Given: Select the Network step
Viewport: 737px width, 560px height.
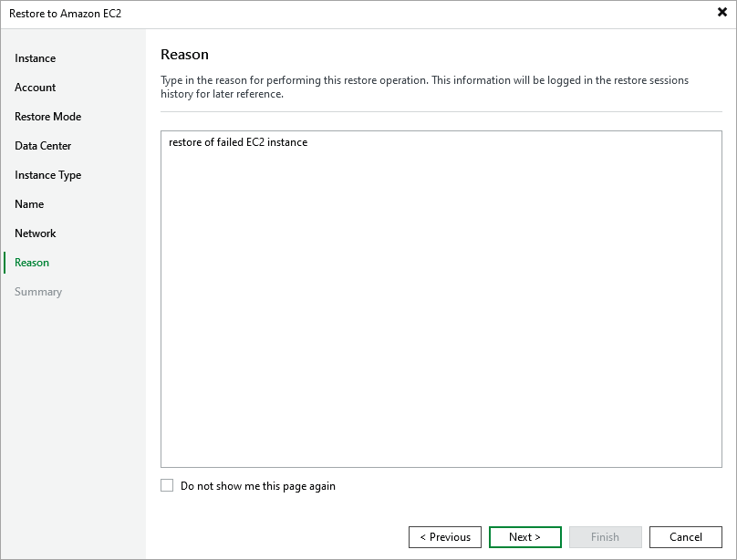Looking at the screenshot, I should tap(36, 233).
